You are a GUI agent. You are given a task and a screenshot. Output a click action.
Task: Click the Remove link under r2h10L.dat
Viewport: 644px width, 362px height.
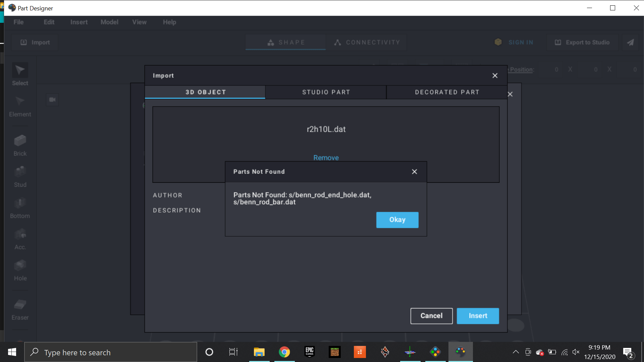pos(326,158)
